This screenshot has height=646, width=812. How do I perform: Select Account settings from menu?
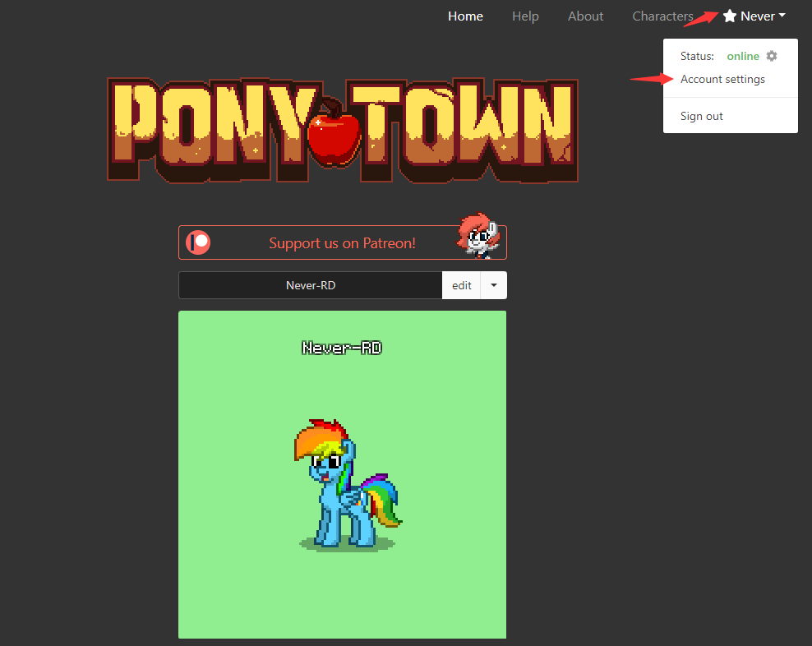[x=722, y=79]
